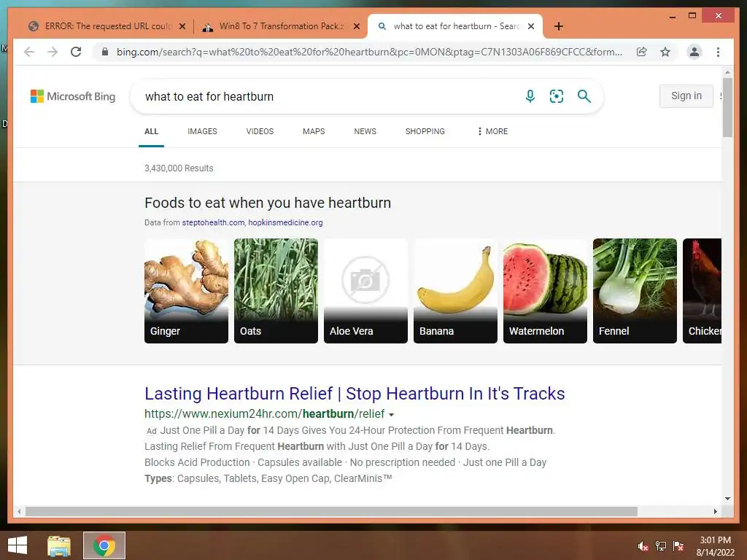Click the blue search magnifier icon
747x560 pixels.
(x=584, y=96)
